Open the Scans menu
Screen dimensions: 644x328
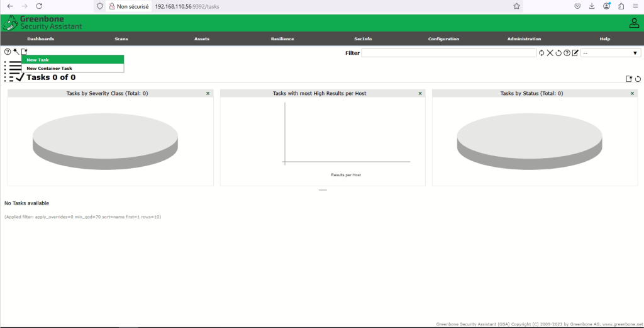point(121,39)
